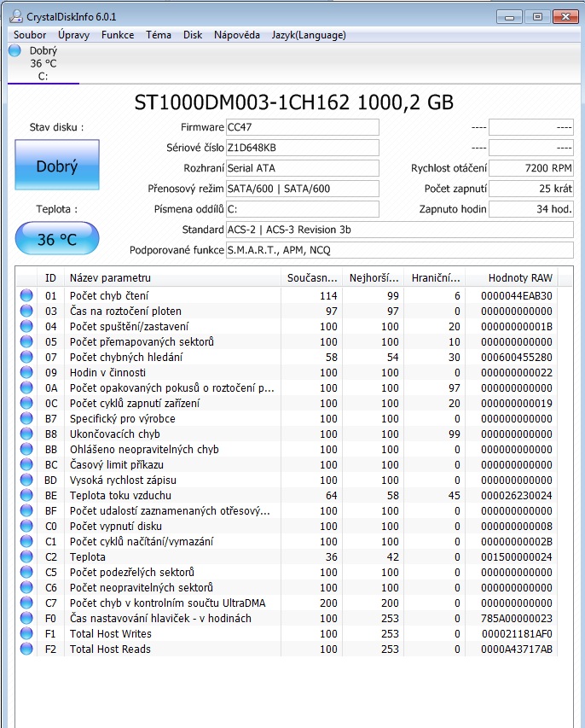Click status icon of row 09 Hodin v činnosti
Screen dimensions: 585x728
[x=26, y=372]
